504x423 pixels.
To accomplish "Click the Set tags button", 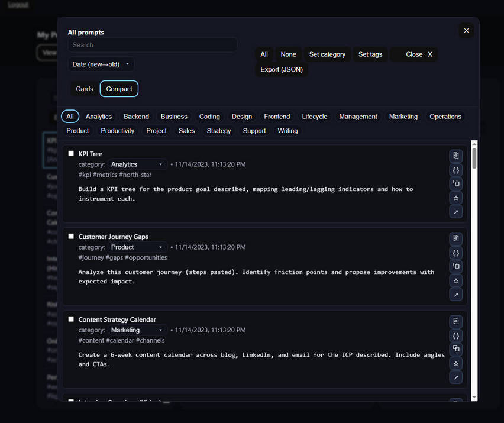I will [370, 54].
